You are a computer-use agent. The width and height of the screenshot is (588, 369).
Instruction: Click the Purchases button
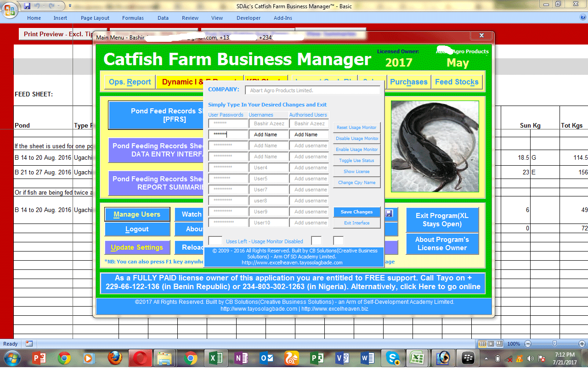pos(409,82)
